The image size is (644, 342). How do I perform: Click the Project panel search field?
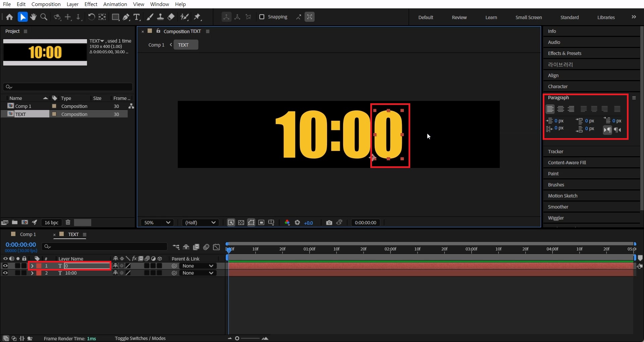pyautogui.click(x=68, y=87)
